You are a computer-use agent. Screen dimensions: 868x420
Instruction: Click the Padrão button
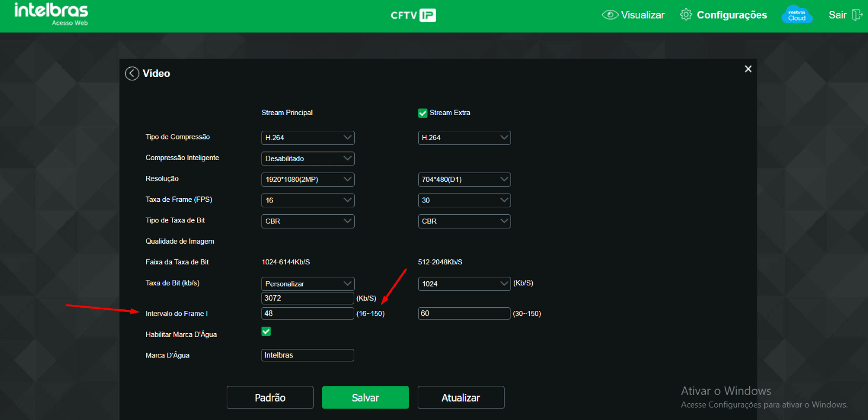(270, 397)
